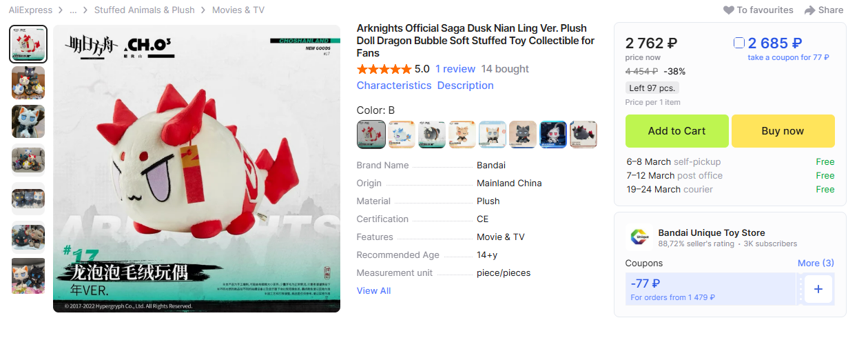Select the second gallery thumbnail on the left
Image resolution: width=868 pixels, height=338 pixels.
[x=28, y=83]
